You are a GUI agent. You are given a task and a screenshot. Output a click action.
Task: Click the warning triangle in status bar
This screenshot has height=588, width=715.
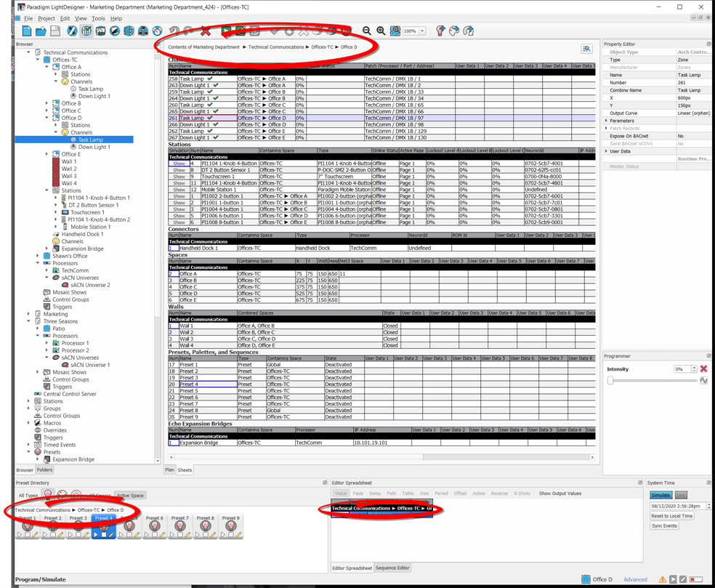[662, 579]
